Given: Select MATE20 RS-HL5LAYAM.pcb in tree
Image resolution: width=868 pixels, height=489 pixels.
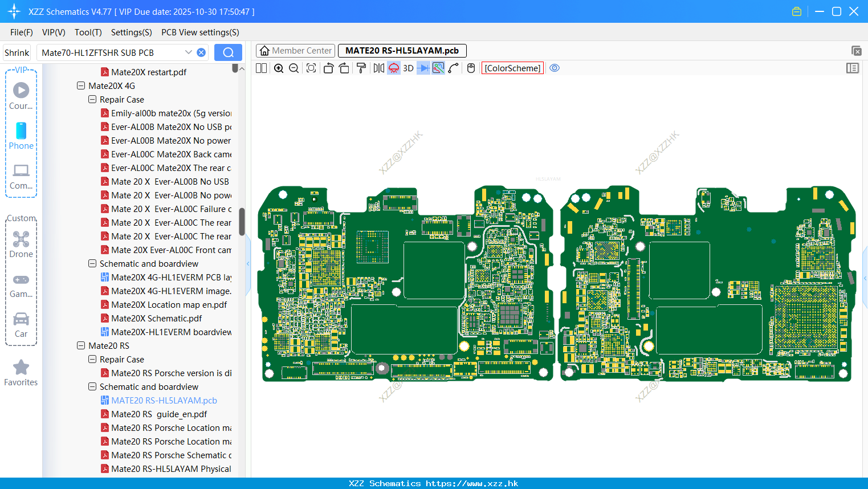Looking at the screenshot, I should [x=159, y=401].
